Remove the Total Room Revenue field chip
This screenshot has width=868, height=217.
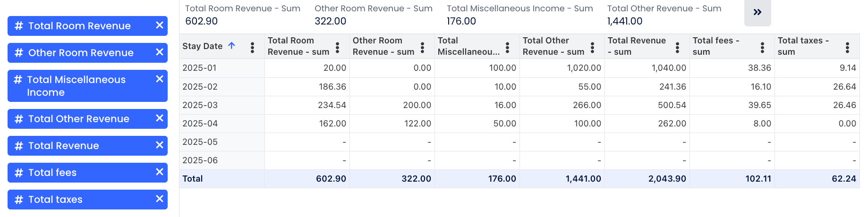click(159, 25)
